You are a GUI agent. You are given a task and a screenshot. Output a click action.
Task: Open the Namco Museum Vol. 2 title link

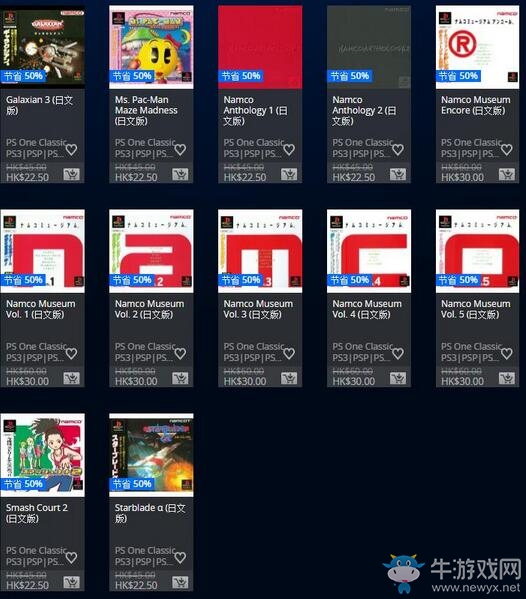click(149, 309)
